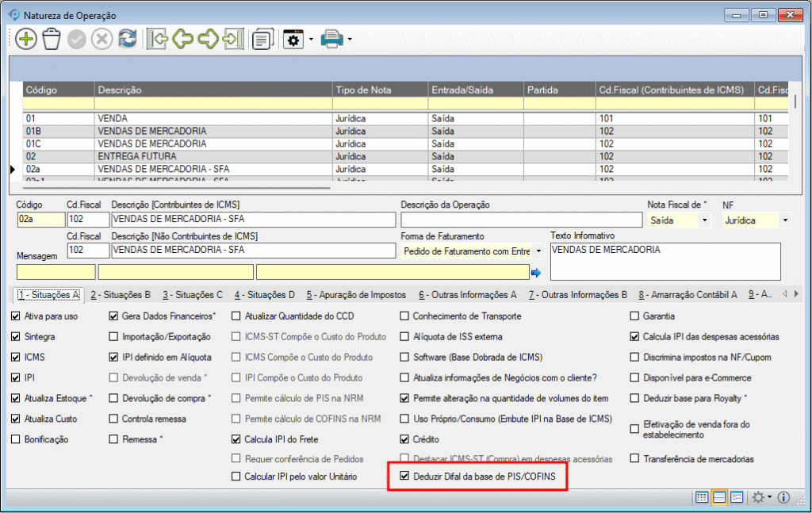
Task: Open the 5 - Apuração de Impostos tab
Action: point(356,295)
